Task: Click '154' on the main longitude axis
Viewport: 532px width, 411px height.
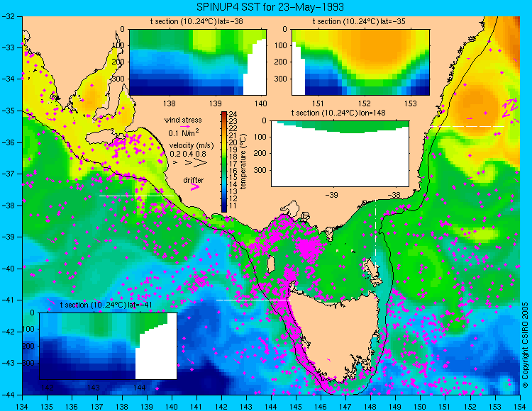Action: (520, 407)
